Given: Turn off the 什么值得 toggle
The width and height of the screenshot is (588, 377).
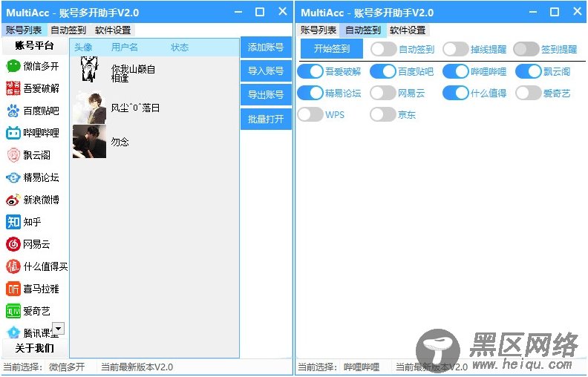Looking at the screenshot, I should point(456,93).
